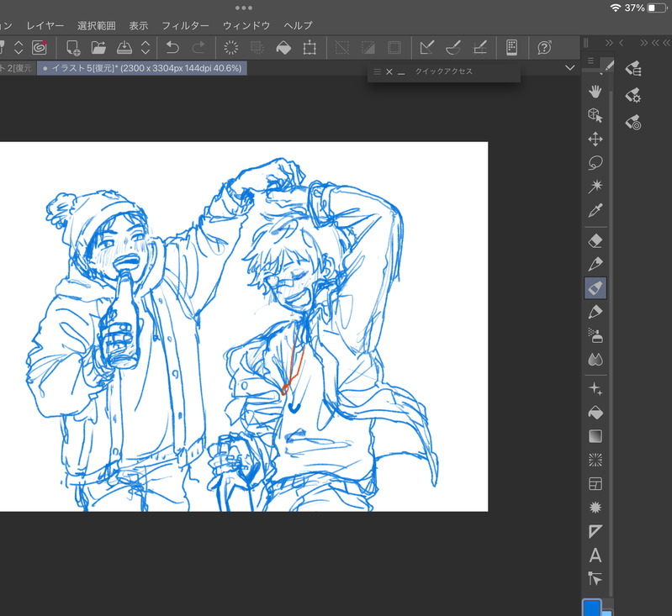This screenshot has width=672, height=616.
Task: Toggle snap to special ruler icon
Action: [x=453, y=47]
